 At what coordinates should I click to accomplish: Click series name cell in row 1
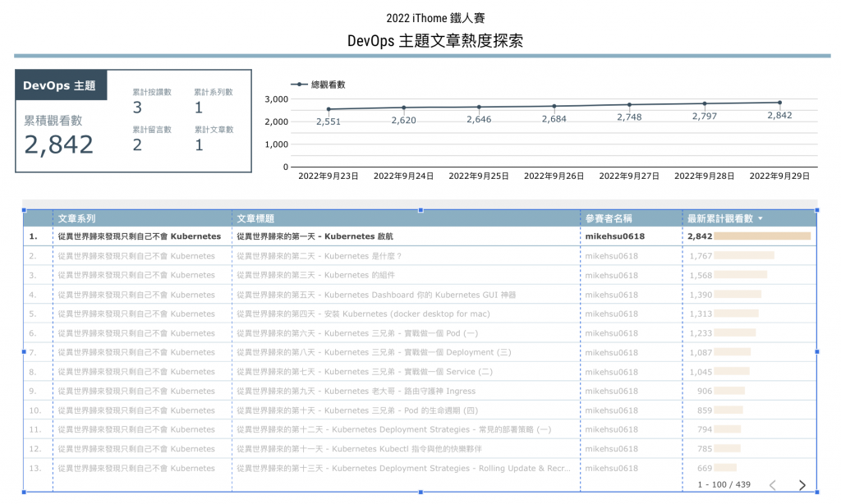140,236
